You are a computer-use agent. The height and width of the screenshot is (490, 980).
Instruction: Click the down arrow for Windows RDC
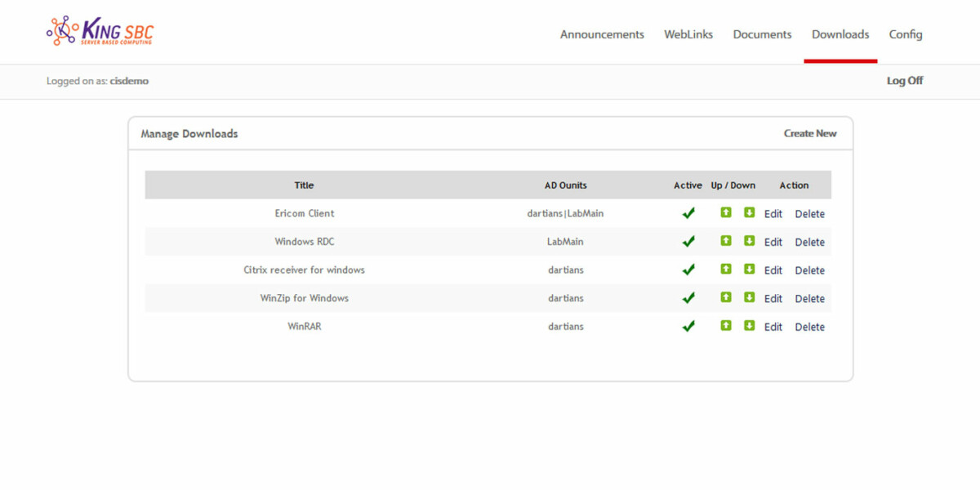coord(749,241)
